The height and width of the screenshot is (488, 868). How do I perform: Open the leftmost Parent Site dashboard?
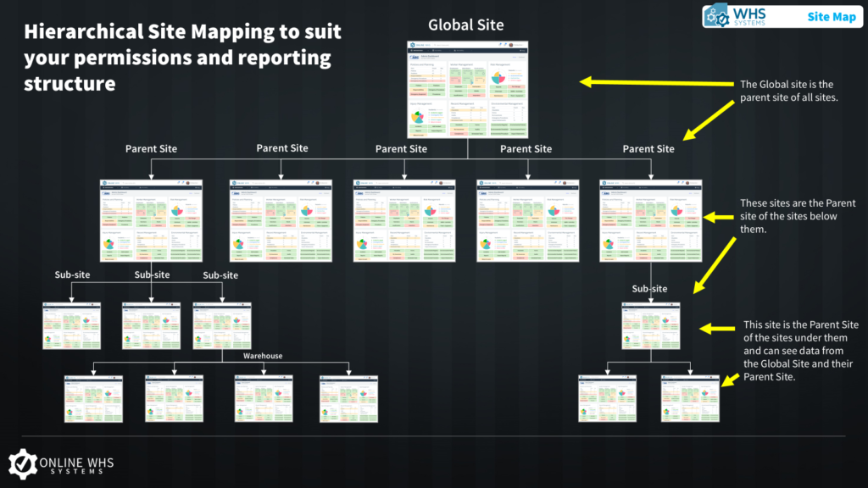pos(151,220)
